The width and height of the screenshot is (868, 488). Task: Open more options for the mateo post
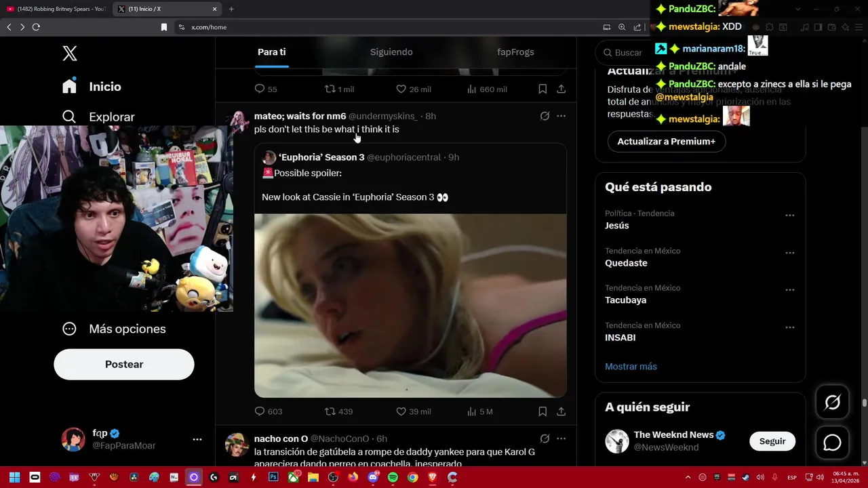[561, 116]
